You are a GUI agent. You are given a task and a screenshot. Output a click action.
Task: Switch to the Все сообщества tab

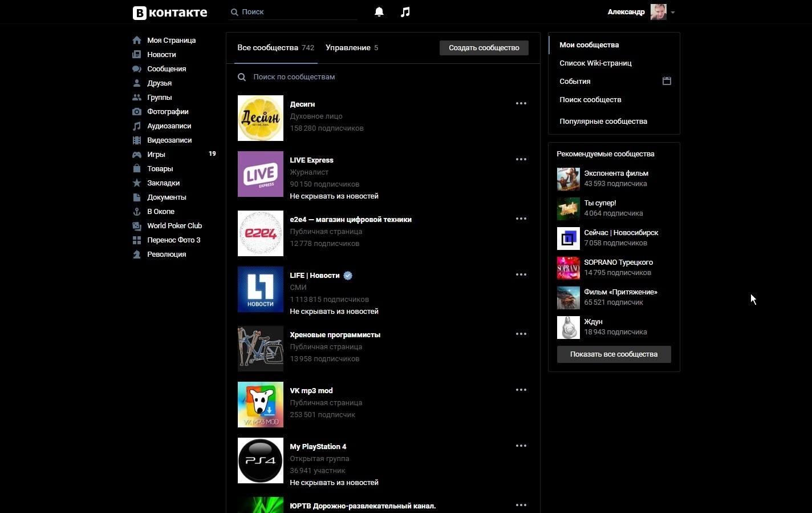(275, 47)
